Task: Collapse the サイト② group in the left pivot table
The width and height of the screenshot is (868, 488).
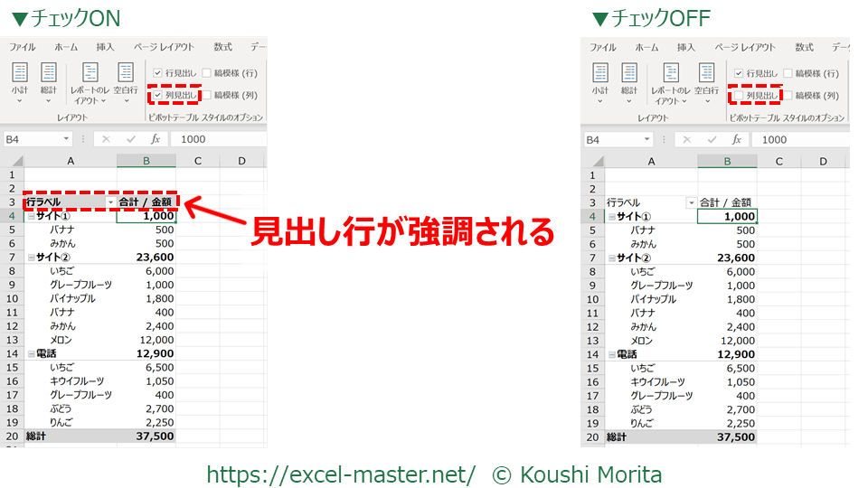Action: point(31,258)
